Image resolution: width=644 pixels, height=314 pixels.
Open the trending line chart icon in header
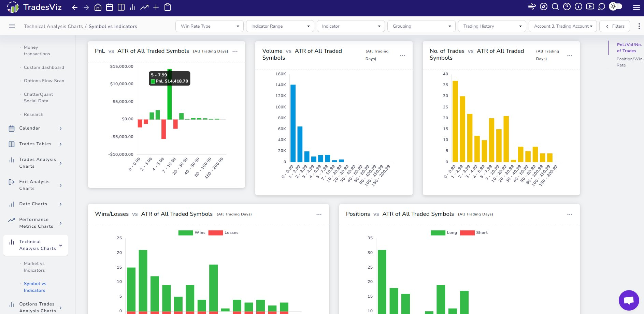[x=144, y=7]
